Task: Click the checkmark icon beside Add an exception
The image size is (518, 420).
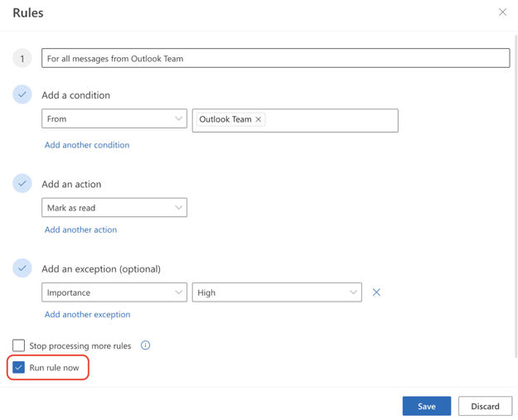Action: pos(22,268)
